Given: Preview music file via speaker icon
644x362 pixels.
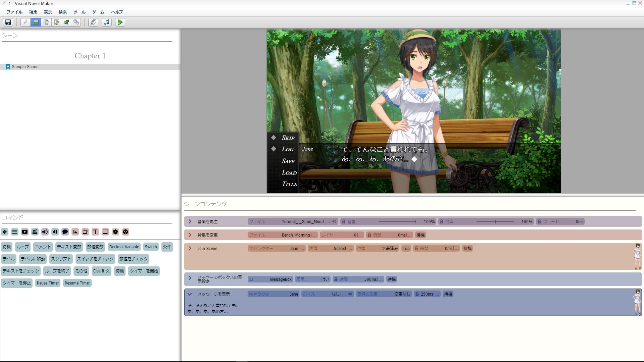Looking at the screenshot, I should [x=334, y=222].
